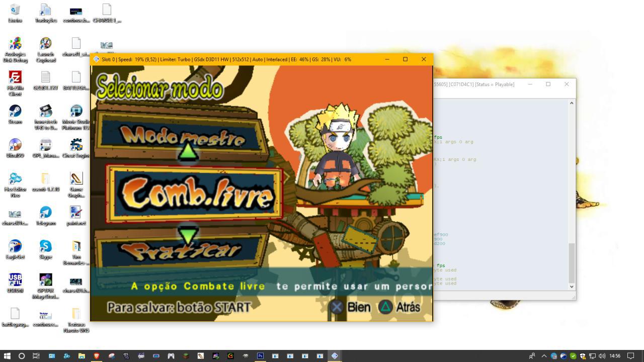Viewport: 644px width, 362px height.
Task: Click green down arrow in game menu
Action: pos(189,235)
